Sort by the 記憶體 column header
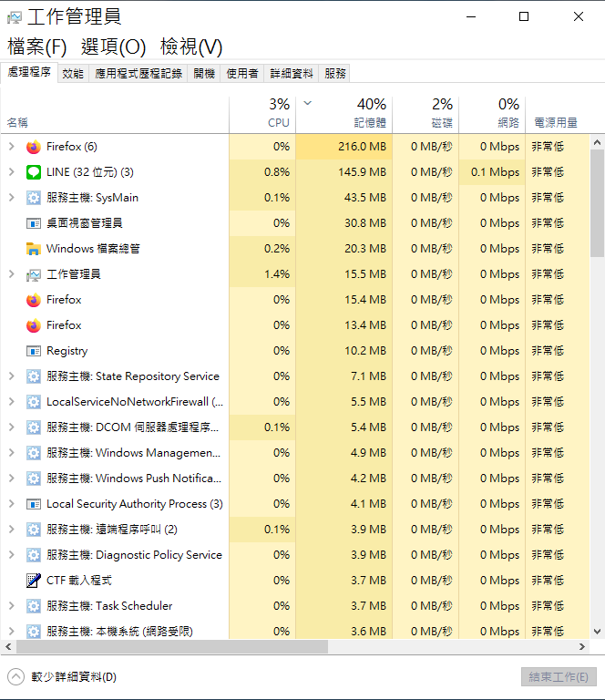 tap(344, 114)
